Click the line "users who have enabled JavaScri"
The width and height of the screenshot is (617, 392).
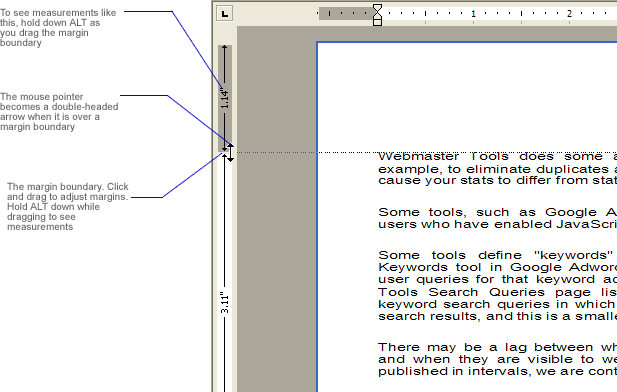[497, 224]
